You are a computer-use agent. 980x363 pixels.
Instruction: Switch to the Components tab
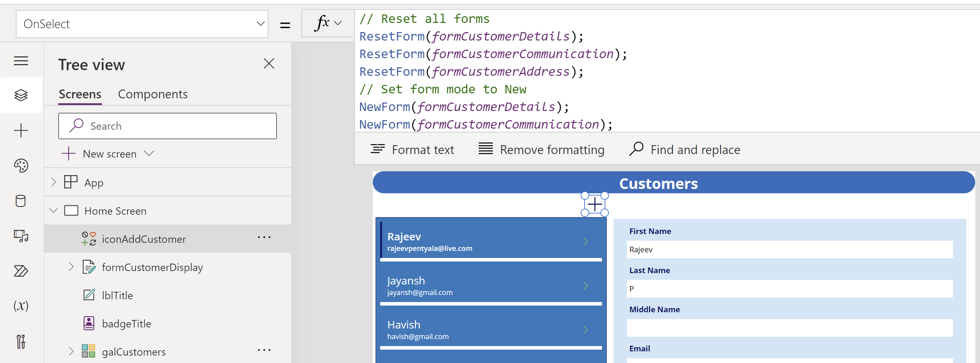click(152, 94)
